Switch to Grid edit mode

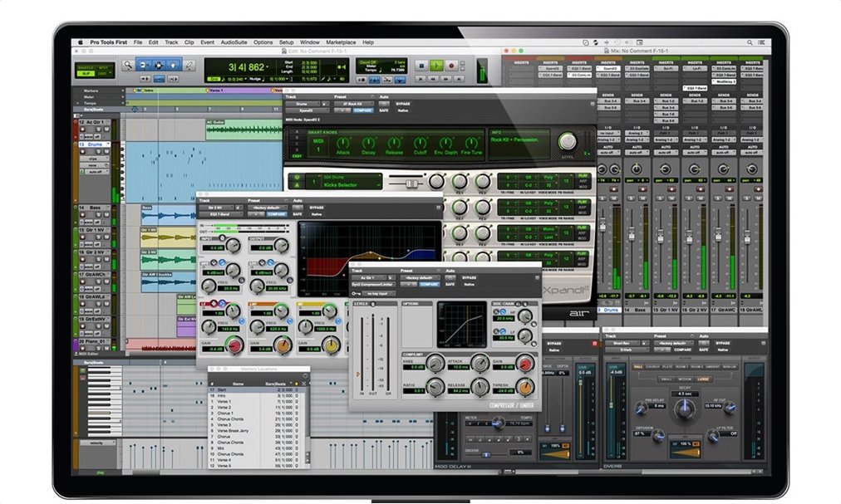click(x=103, y=74)
